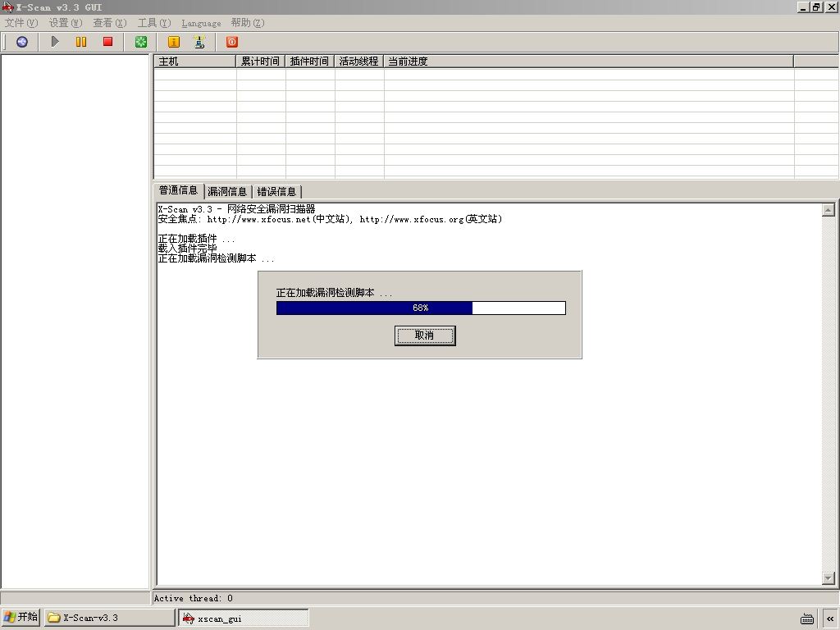Click the red exit icon in toolbar
This screenshot has width=840, height=630.
(x=232, y=42)
